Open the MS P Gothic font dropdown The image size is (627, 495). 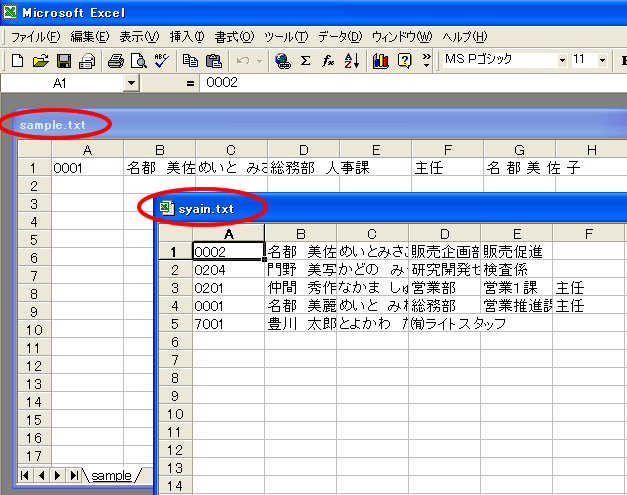[x=562, y=60]
